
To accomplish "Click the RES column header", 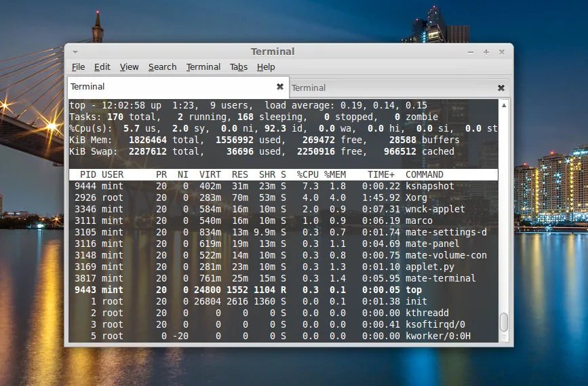I will pos(240,174).
